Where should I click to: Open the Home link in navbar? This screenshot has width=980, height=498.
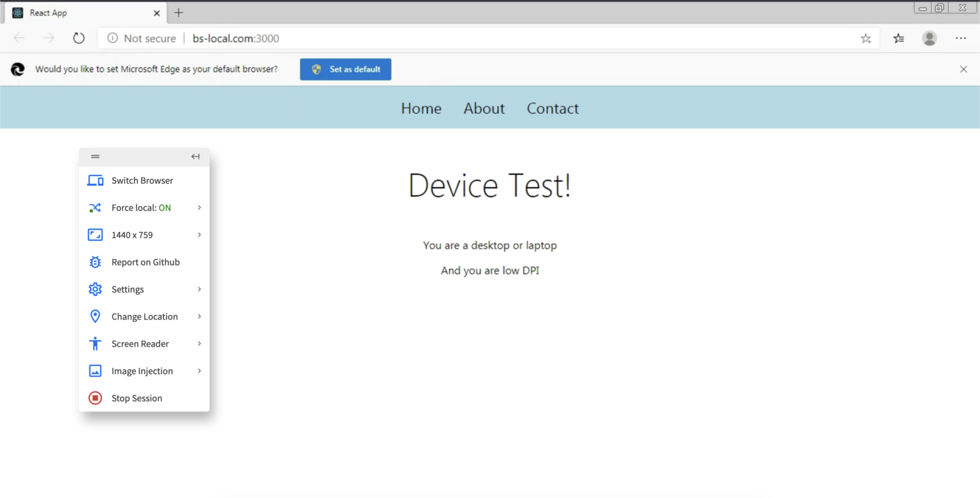421,108
